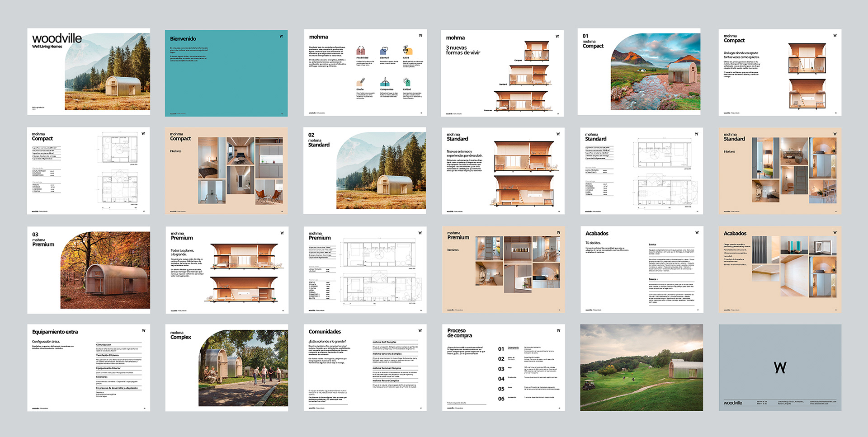Click the 'mohma Resort Complex' entry
Image resolution: width=868 pixels, height=437 pixels.
click(x=386, y=381)
